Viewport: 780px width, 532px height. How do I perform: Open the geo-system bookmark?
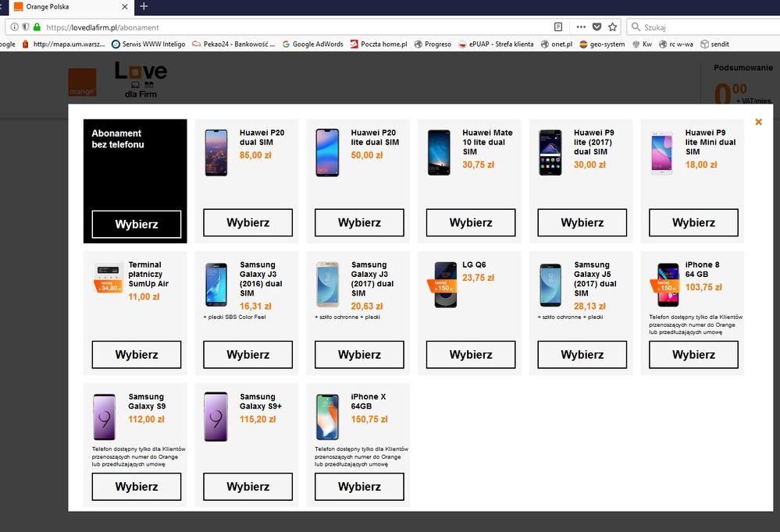coord(602,44)
